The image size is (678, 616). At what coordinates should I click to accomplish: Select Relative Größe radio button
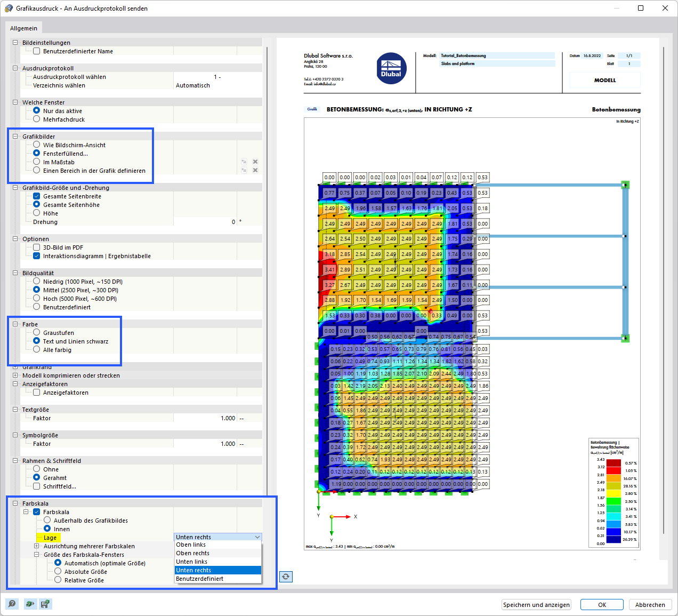click(58, 580)
